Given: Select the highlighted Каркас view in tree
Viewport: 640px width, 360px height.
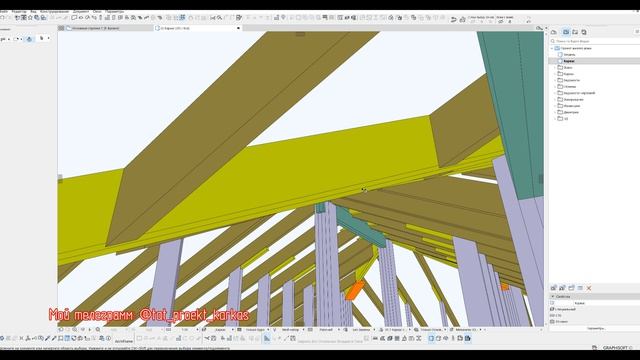Looking at the screenshot, I should click(594, 61).
